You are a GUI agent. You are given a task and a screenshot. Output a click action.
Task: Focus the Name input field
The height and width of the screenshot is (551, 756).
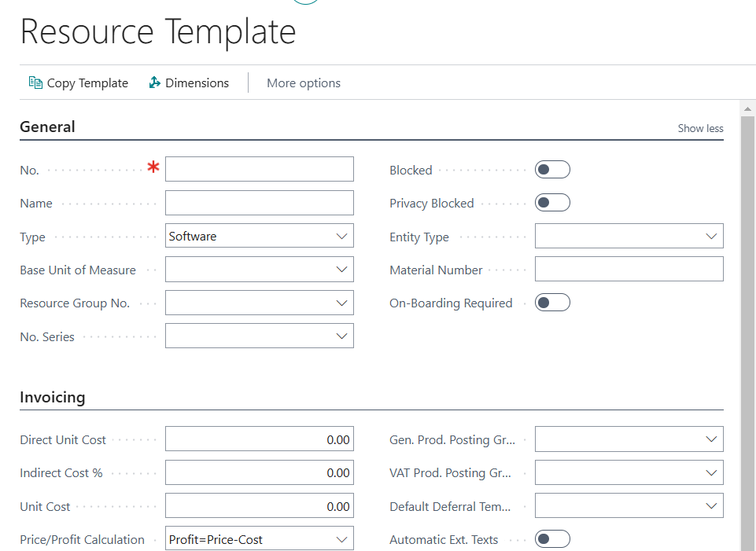260,203
